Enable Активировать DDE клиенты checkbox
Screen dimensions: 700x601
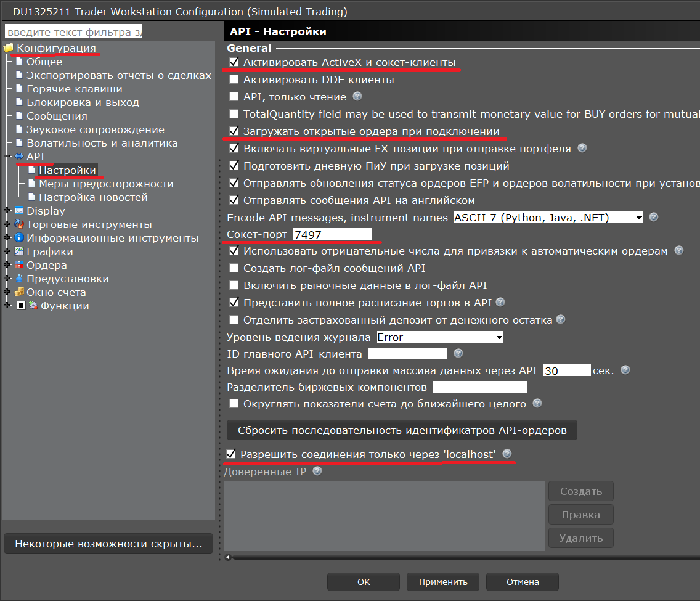pos(234,80)
